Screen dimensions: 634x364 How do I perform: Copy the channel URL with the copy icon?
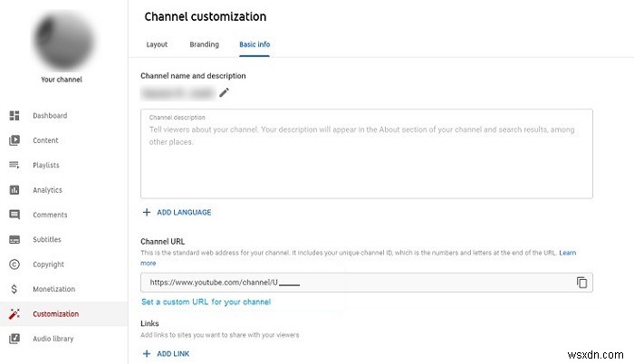click(x=581, y=283)
